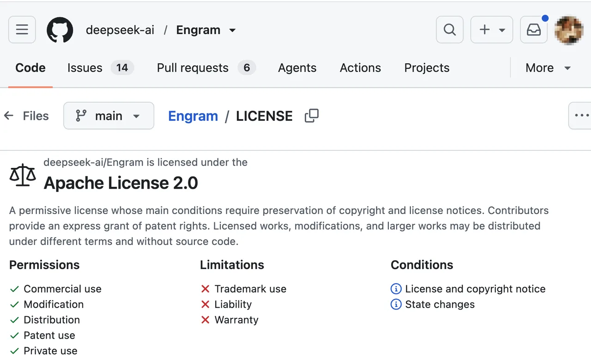Open the search magnifier button
Image resolution: width=591 pixels, height=364 pixels.
[x=450, y=30]
